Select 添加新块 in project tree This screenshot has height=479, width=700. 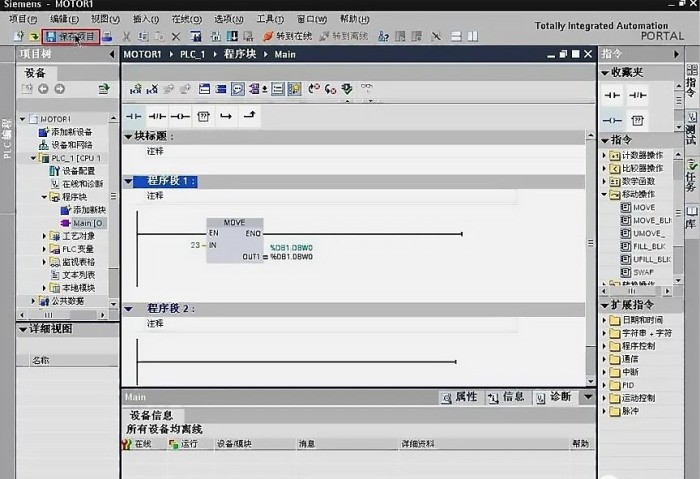click(x=83, y=210)
